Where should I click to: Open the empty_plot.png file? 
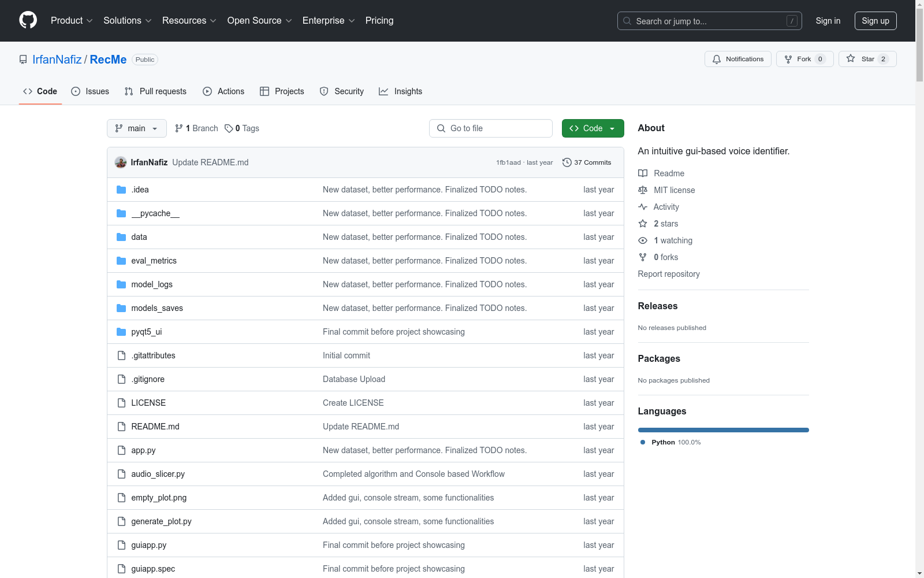(x=159, y=498)
